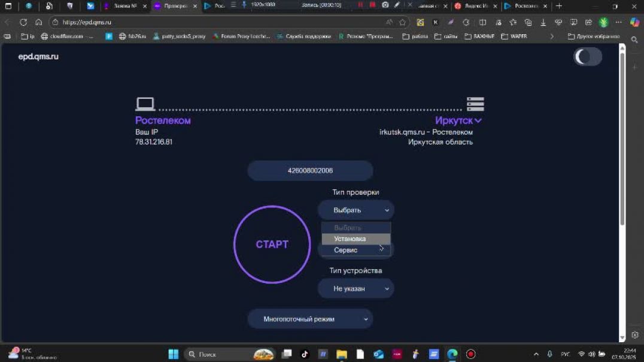
Task: Open the WAPER bookmarks folder
Action: 514,36
